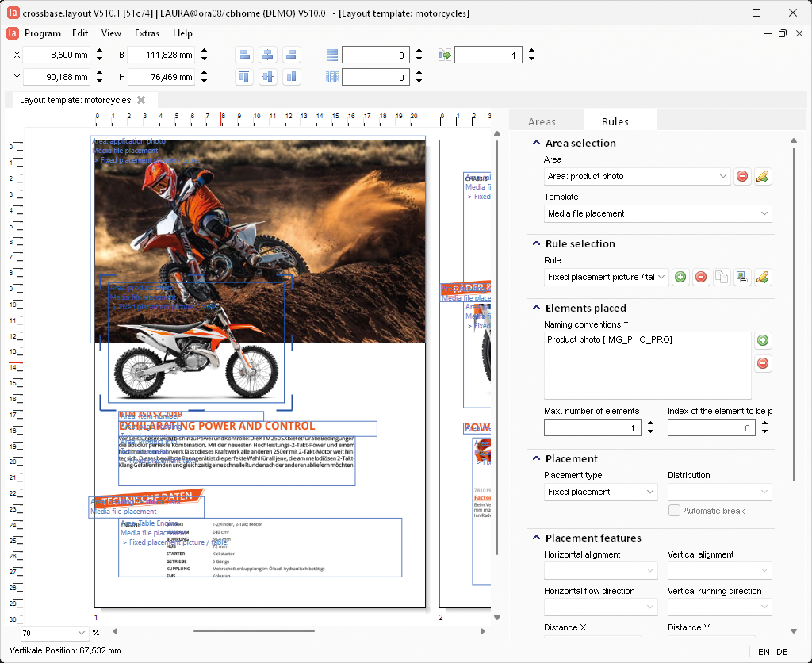Click the H height field
The width and height of the screenshot is (812, 663).
[160, 77]
